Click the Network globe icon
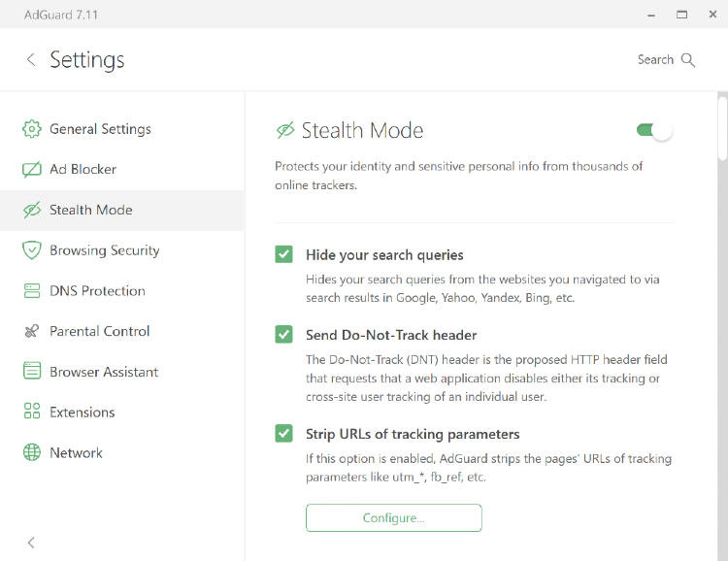Image resolution: width=728 pixels, height=561 pixels. pos(32,453)
